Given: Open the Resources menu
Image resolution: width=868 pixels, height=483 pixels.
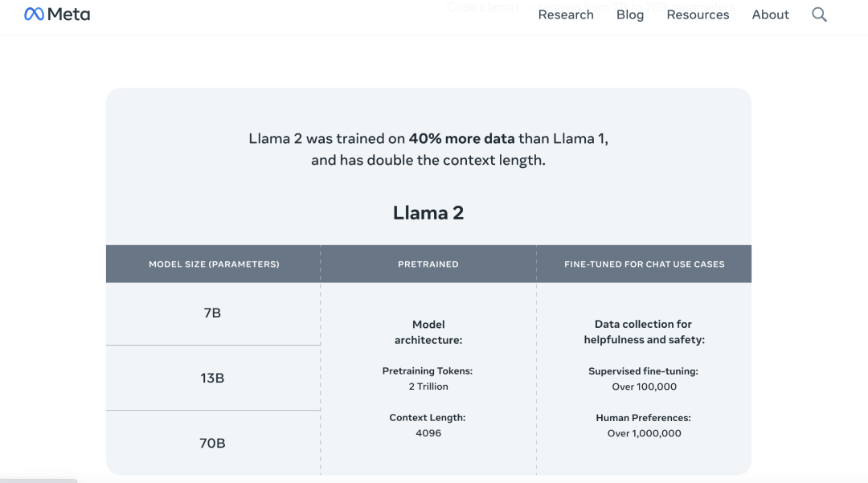Looking at the screenshot, I should tap(698, 14).
